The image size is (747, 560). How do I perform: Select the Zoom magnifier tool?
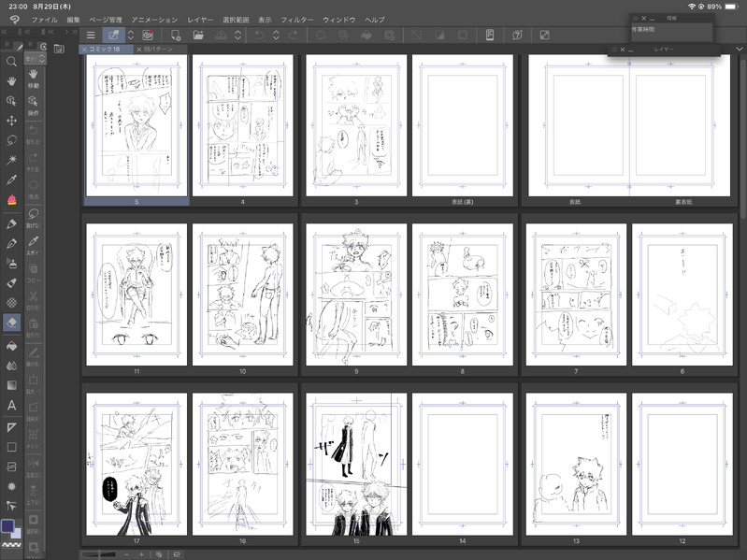11,62
